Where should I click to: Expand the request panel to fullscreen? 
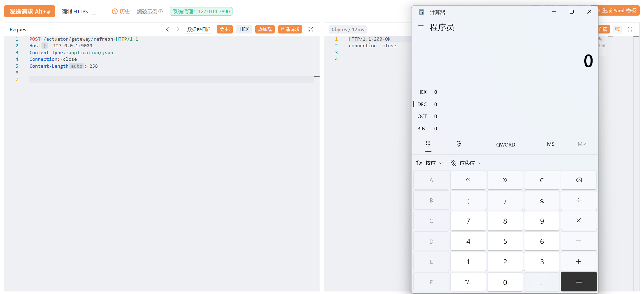[x=311, y=29]
